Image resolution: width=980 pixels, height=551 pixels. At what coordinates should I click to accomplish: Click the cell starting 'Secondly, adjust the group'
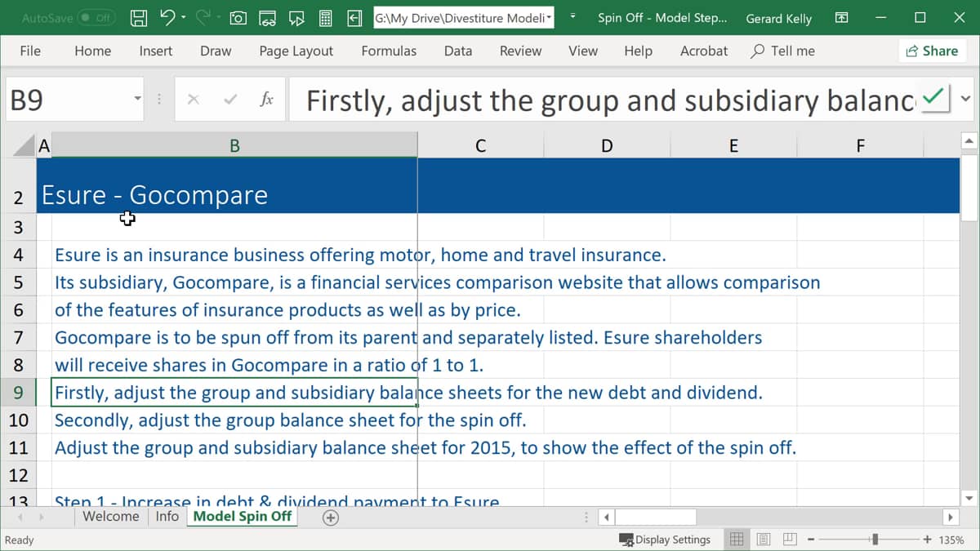point(234,420)
